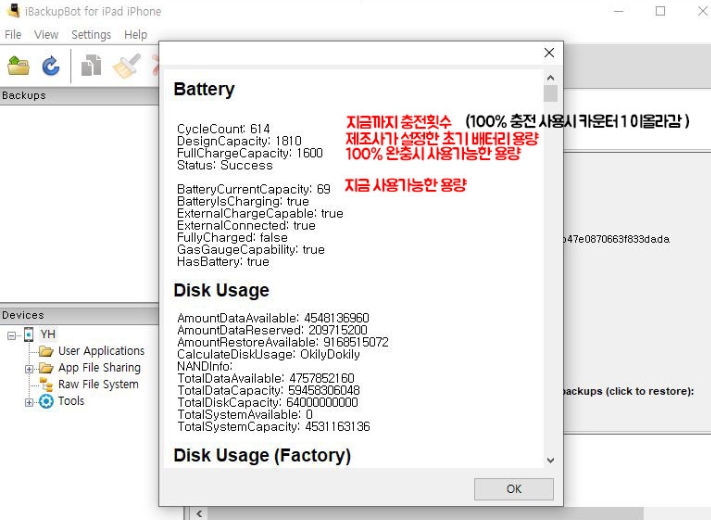Click the main window horizontal scroll left arrow
This screenshot has width=711, height=520.
point(199,514)
